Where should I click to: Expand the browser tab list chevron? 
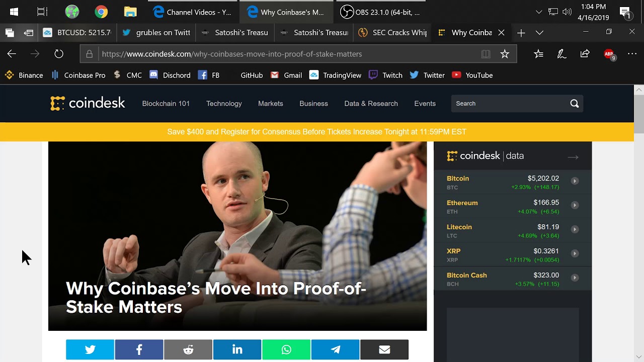pyautogui.click(x=539, y=33)
